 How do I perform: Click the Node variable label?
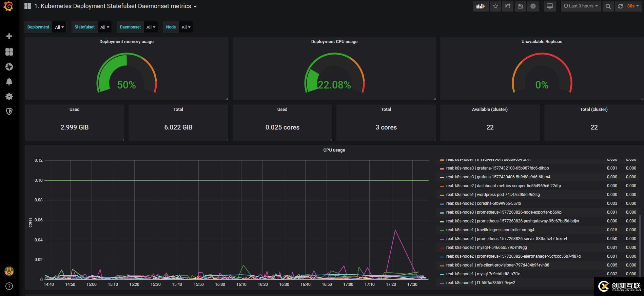(x=171, y=27)
